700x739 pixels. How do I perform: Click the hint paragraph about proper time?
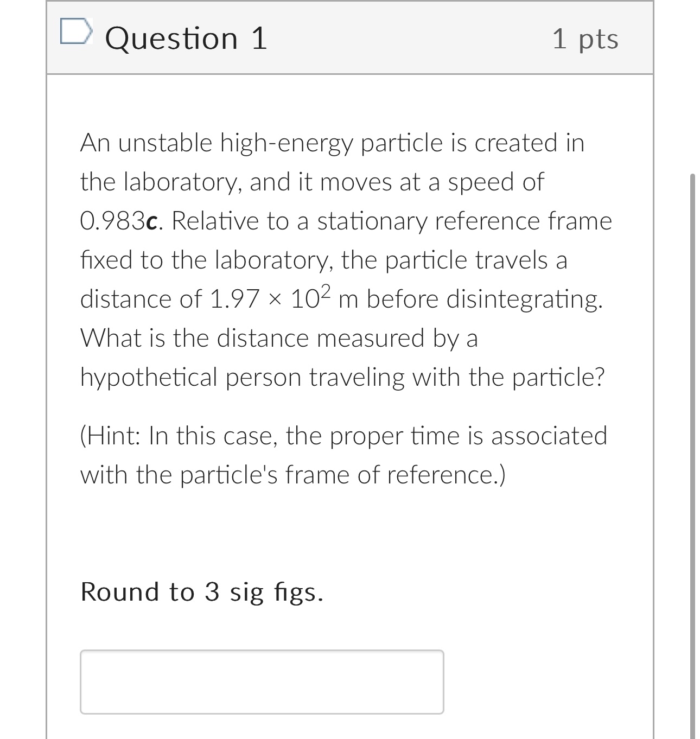[343, 454]
